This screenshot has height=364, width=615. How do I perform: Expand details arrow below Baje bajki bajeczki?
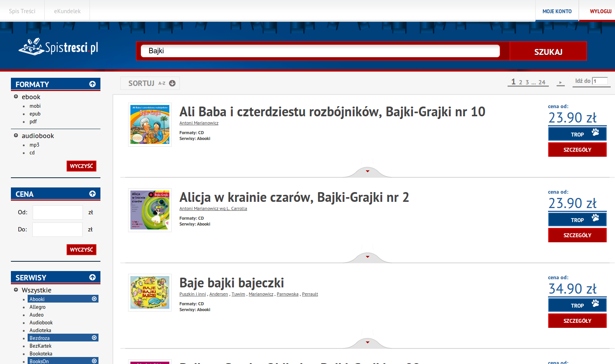pyautogui.click(x=367, y=342)
